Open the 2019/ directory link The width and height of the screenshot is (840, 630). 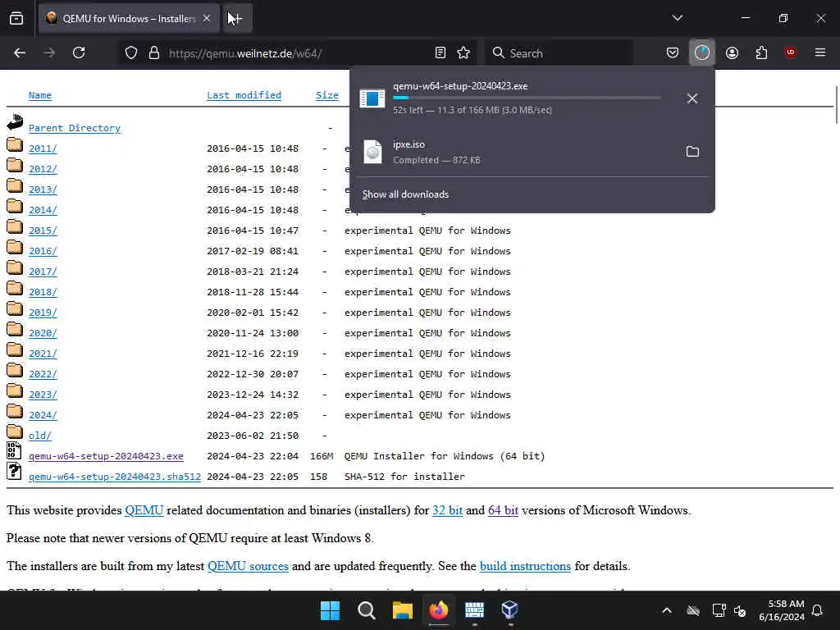coord(43,313)
